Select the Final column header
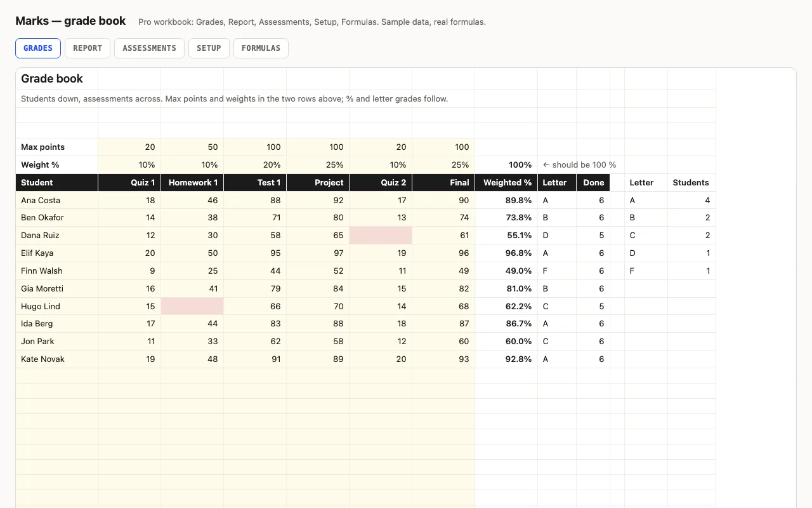812x508 pixels. 443,183
